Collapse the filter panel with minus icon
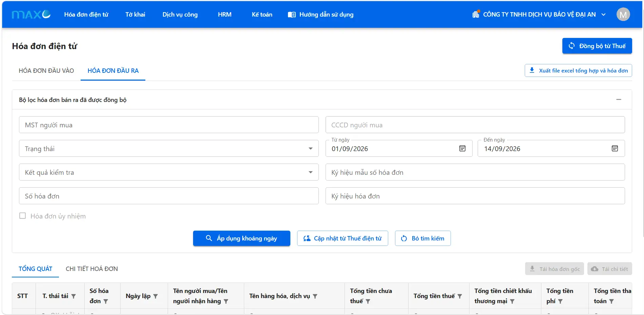The image size is (644, 315). pyautogui.click(x=619, y=100)
